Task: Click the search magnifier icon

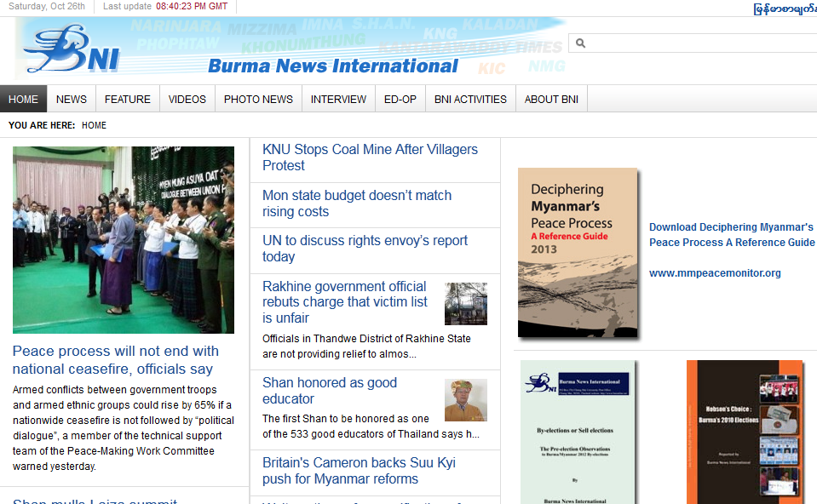Action: pos(581,43)
